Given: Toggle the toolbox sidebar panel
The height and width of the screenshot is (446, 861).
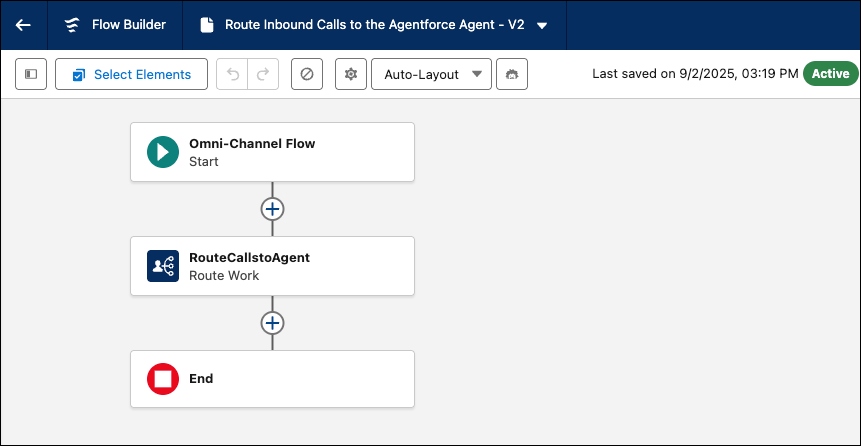Looking at the screenshot, I should pos(31,74).
